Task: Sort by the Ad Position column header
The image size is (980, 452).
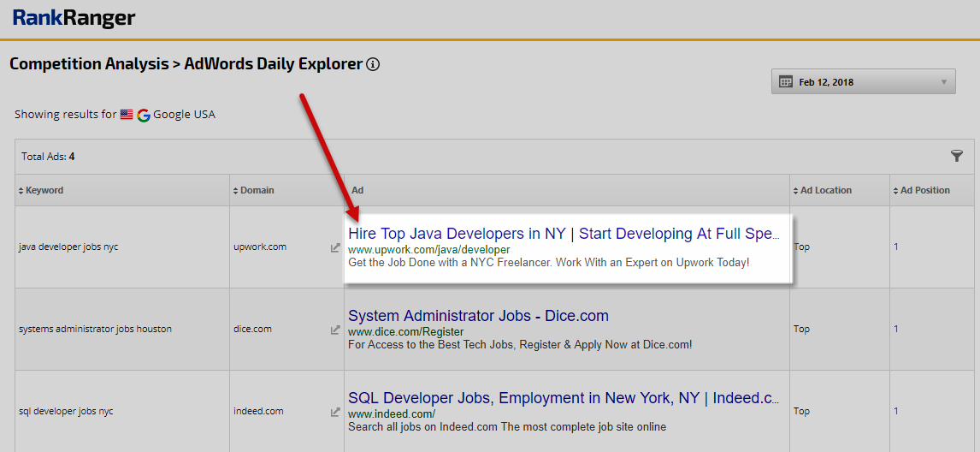Action: click(x=924, y=190)
